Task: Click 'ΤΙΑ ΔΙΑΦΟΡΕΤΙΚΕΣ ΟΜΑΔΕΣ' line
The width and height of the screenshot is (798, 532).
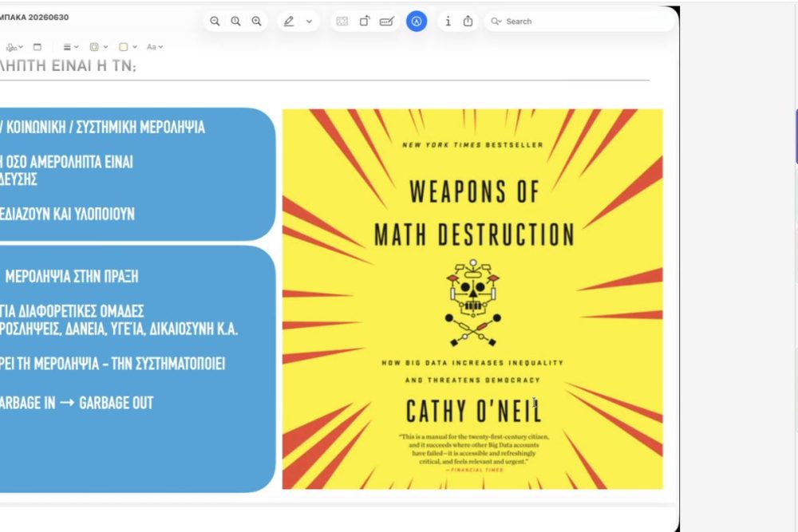Action: click(72, 311)
